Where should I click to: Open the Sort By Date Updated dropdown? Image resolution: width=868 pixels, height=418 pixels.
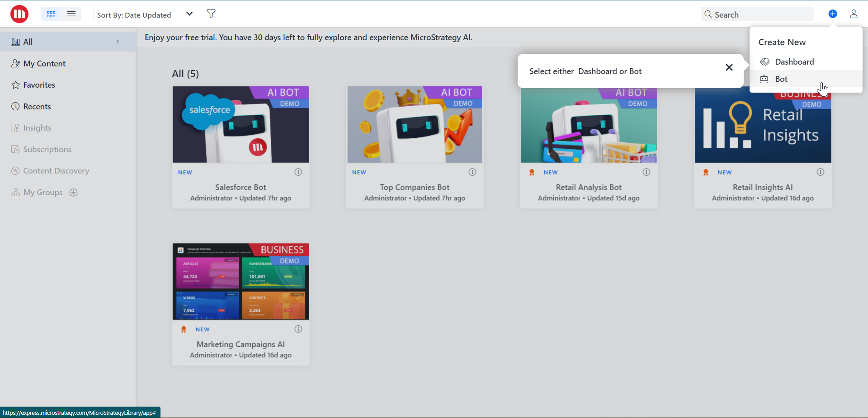[145, 14]
